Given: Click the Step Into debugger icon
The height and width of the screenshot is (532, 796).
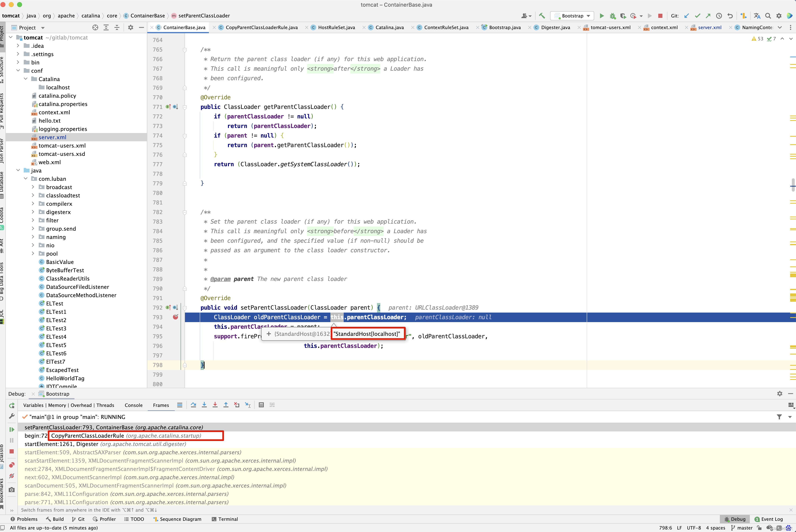Looking at the screenshot, I should [x=204, y=405].
